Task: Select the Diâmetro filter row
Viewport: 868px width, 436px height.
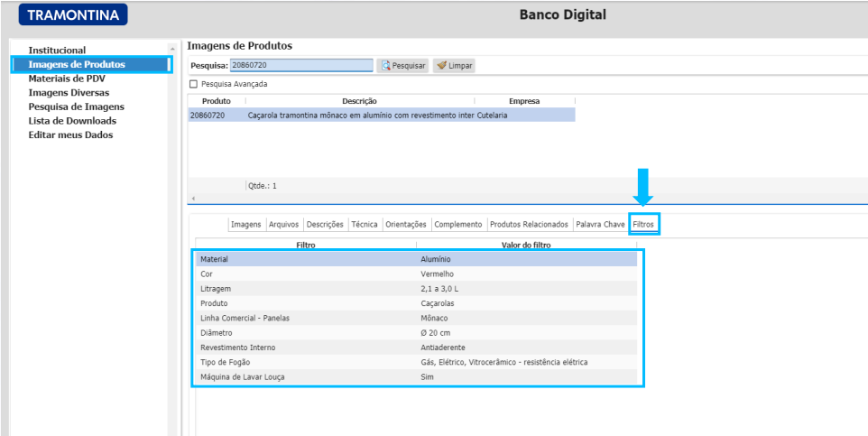Action: coord(417,333)
